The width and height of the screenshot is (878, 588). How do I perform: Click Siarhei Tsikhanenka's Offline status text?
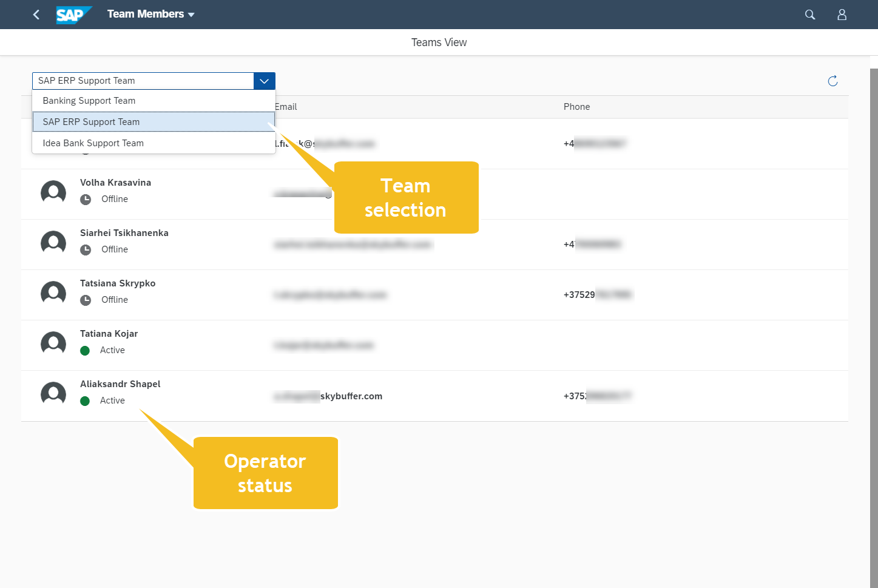(115, 249)
